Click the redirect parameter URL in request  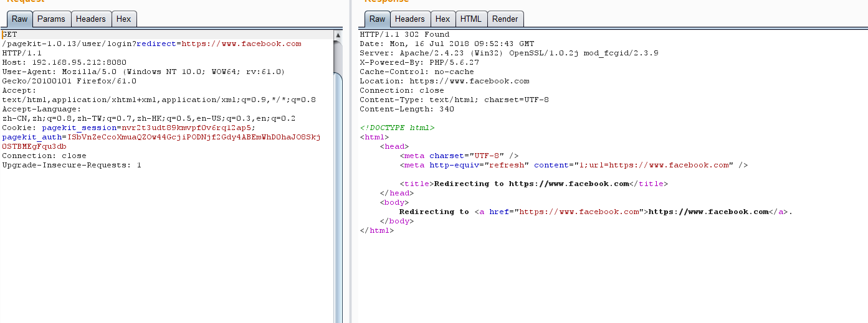coord(241,44)
